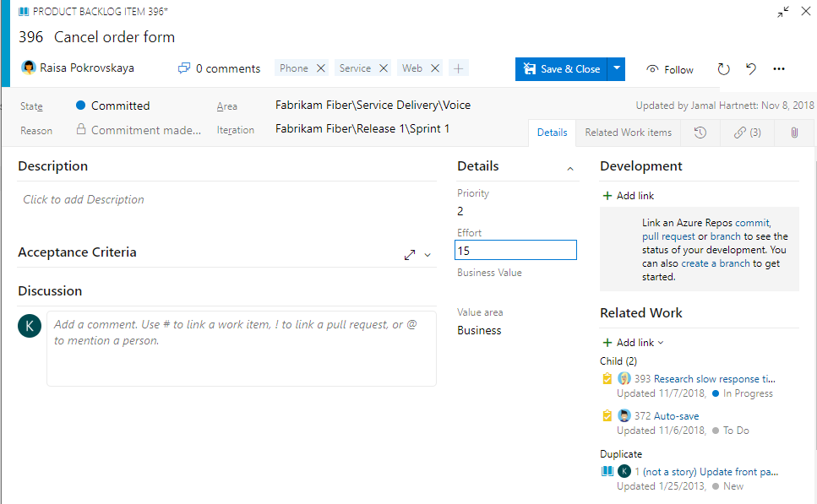This screenshot has height=504, width=817.
Task: Refresh the work item
Action: [x=723, y=69]
